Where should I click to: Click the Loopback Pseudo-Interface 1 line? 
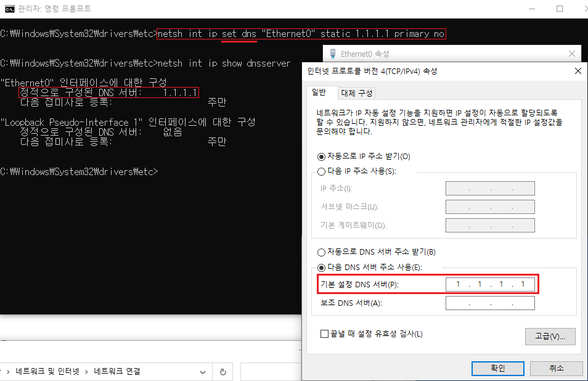click(x=128, y=122)
